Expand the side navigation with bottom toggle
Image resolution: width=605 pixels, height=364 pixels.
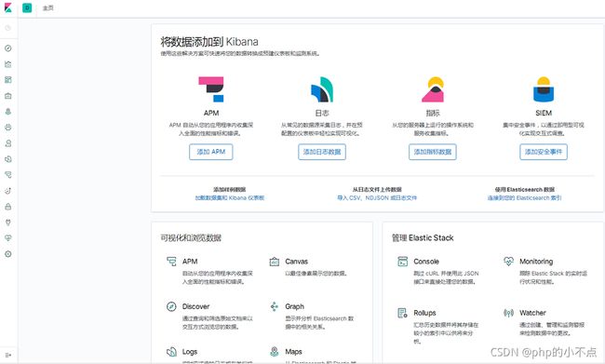click(x=8, y=355)
